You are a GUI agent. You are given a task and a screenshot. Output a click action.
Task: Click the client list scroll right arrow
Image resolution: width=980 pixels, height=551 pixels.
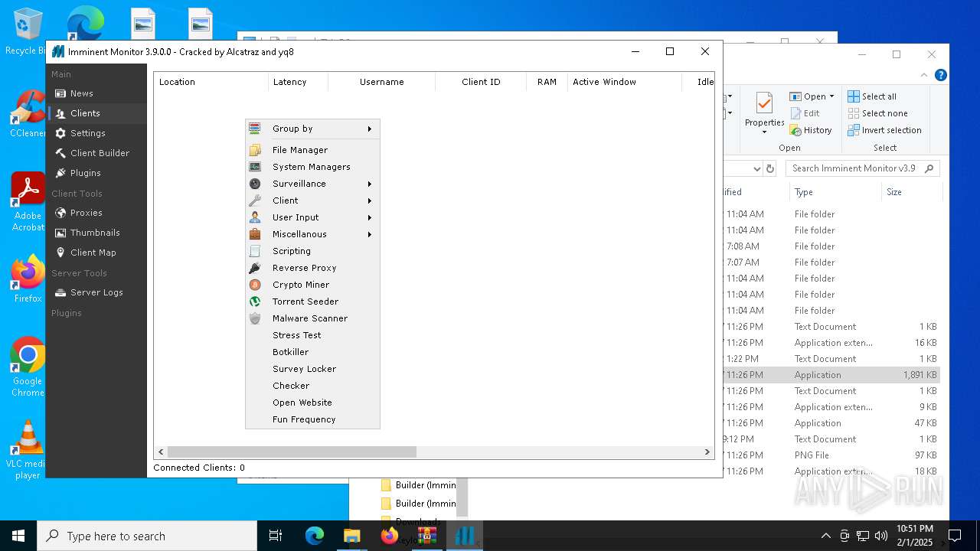click(707, 452)
